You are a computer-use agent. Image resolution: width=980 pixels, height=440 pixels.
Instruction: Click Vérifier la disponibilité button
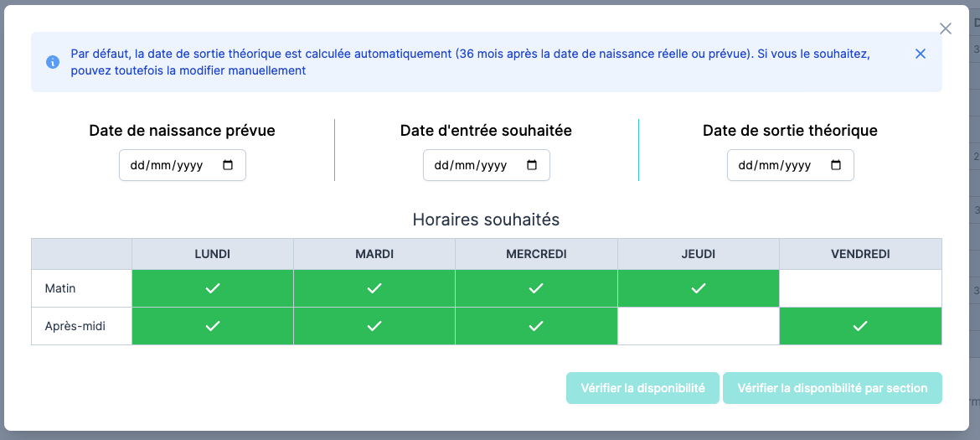pyautogui.click(x=642, y=388)
